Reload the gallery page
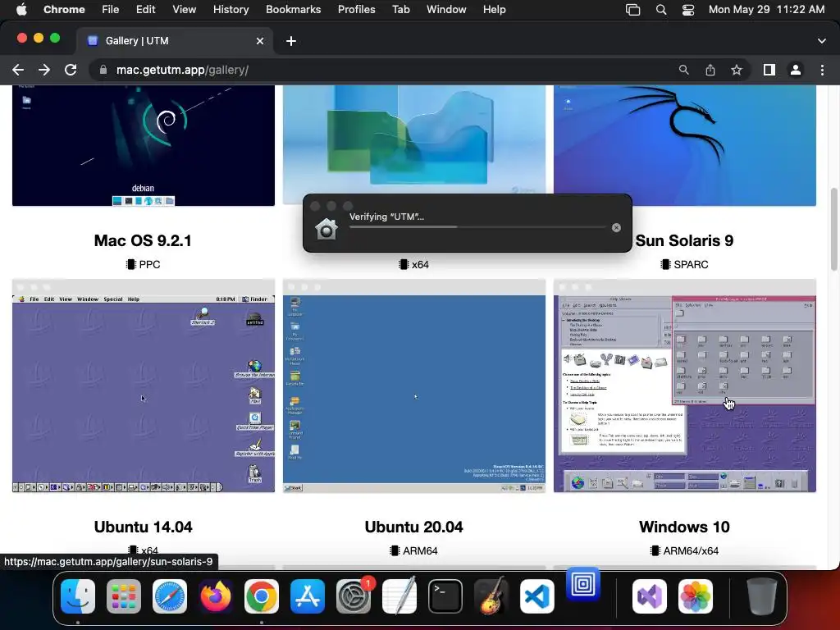This screenshot has width=840, height=630. pyautogui.click(x=71, y=70)
